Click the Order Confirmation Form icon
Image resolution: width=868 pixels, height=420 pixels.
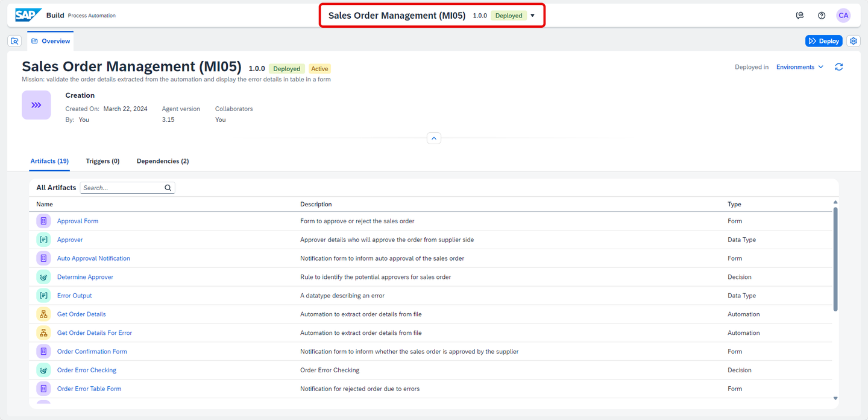click(x=43, y=351)
